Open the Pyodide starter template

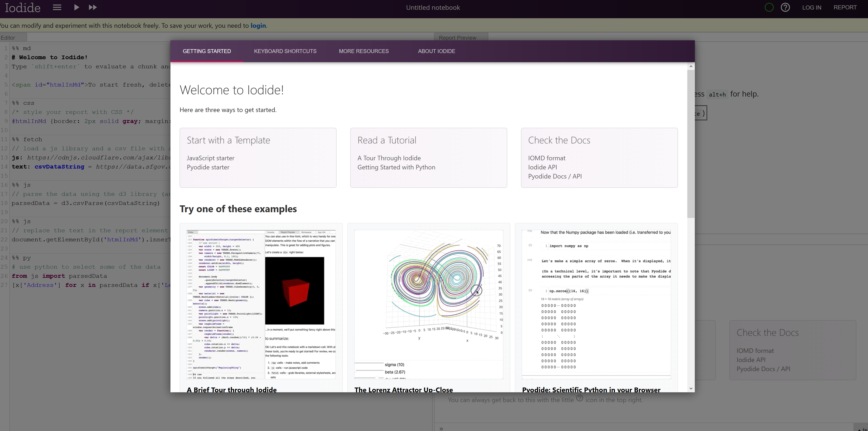tap(208, 167)
